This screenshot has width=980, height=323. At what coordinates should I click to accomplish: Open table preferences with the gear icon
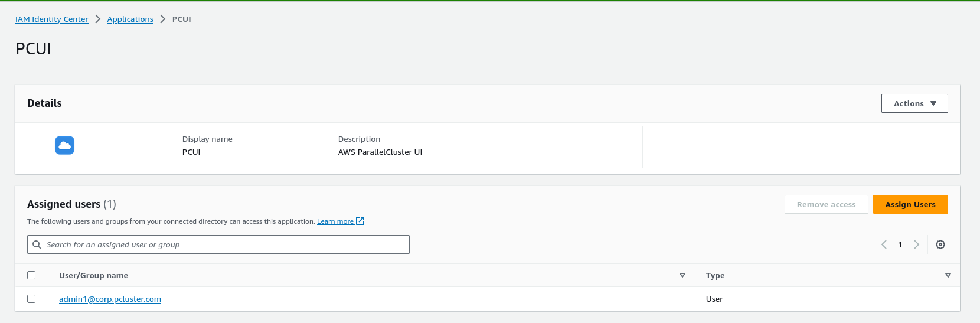click(940, 244)
